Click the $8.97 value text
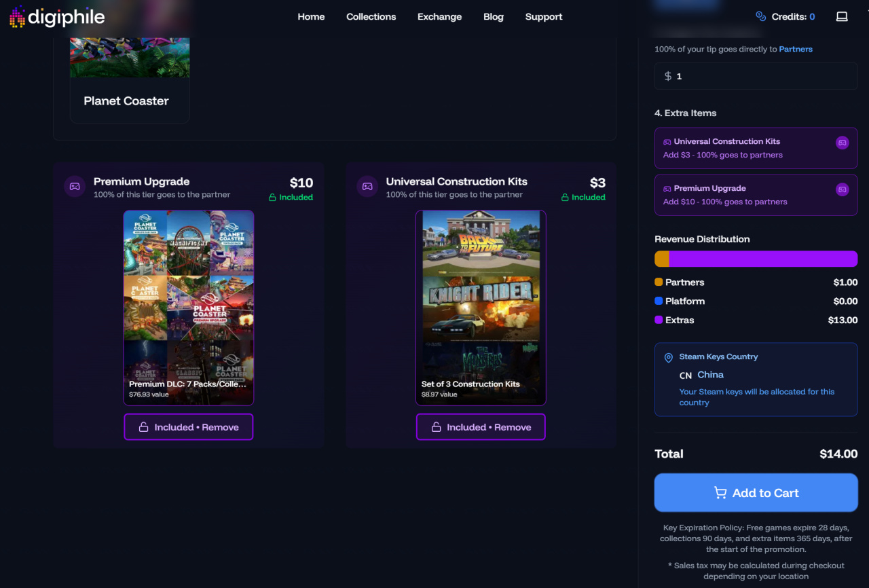This screenshot has width=869, height=588. pos(439,394)
